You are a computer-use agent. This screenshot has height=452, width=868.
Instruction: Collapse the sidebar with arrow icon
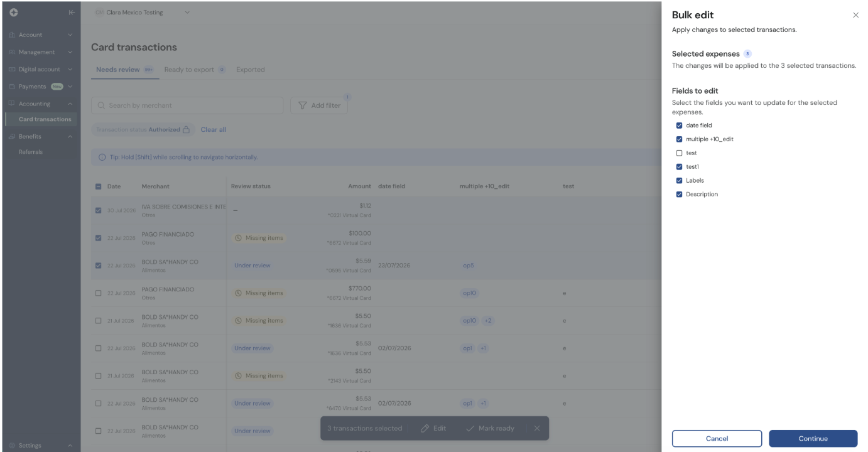point(72,13)
